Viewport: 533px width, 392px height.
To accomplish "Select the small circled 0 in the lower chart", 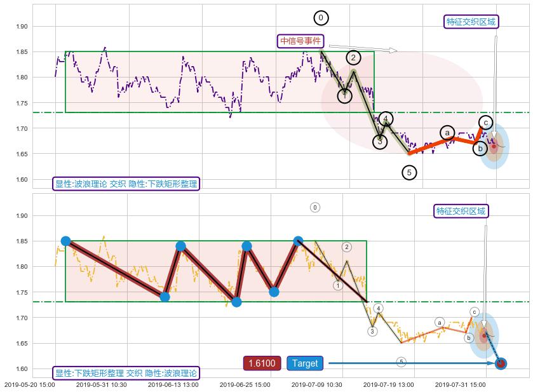I will coord(315,207).
